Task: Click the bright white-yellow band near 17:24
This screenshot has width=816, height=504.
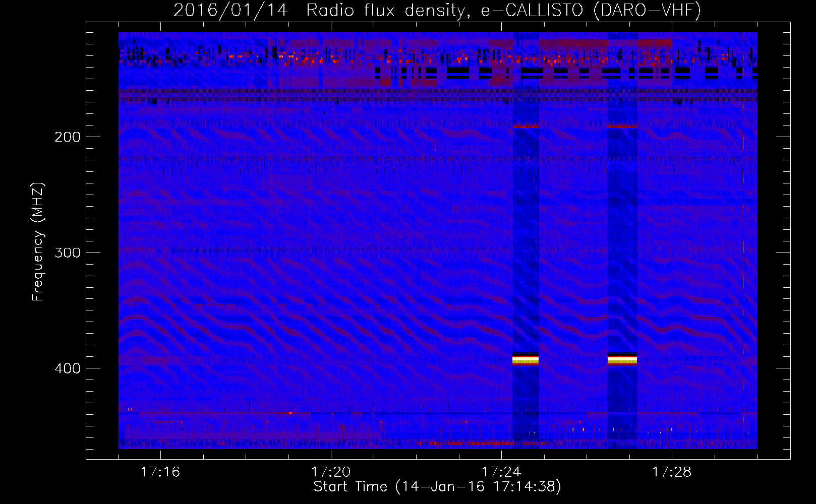Action: (526, 359)
